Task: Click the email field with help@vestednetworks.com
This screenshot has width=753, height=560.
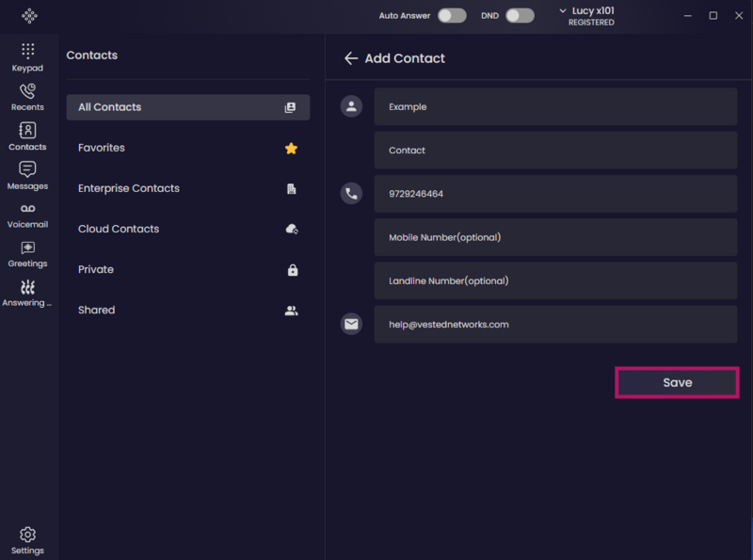Action: tap(555, 325)
